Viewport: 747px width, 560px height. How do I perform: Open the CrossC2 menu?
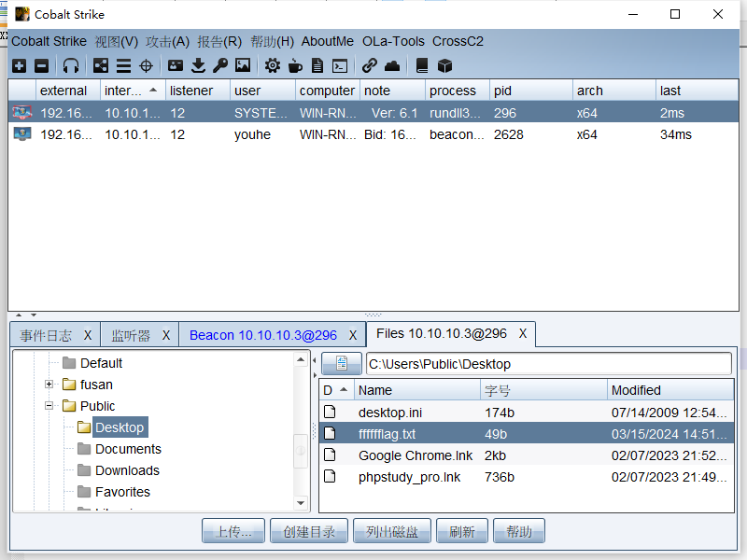(458, 41)
